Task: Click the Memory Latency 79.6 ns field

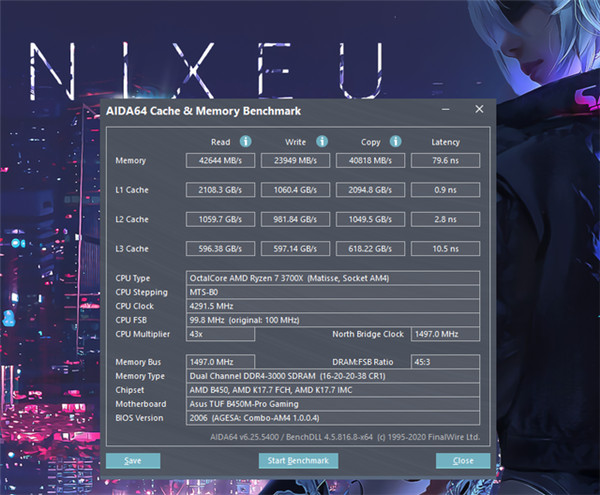Action: click(x=445, y=161)
